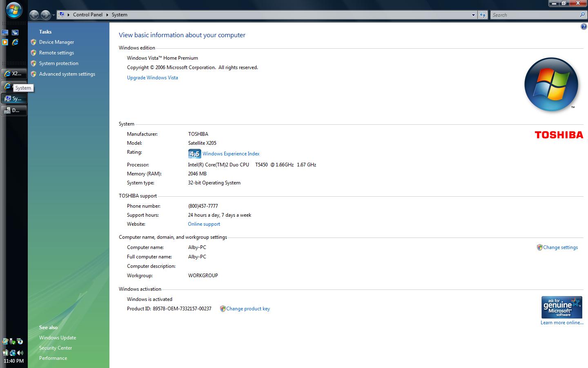Switch to the Sy... System taskbar button
This screenshot has width=588, height=368.
[14, 99]
